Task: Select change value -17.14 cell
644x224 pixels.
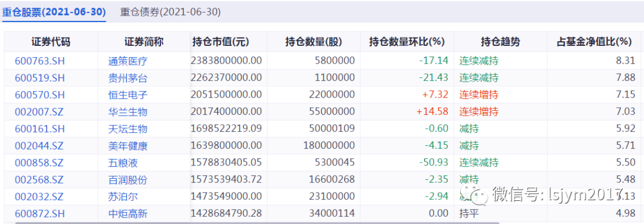Action: point(434,61)
